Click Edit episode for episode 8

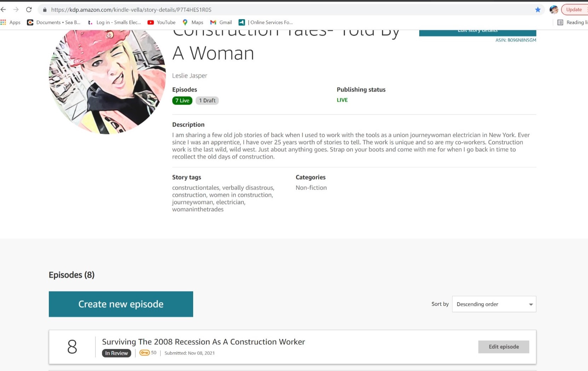[x=503, y=347]
